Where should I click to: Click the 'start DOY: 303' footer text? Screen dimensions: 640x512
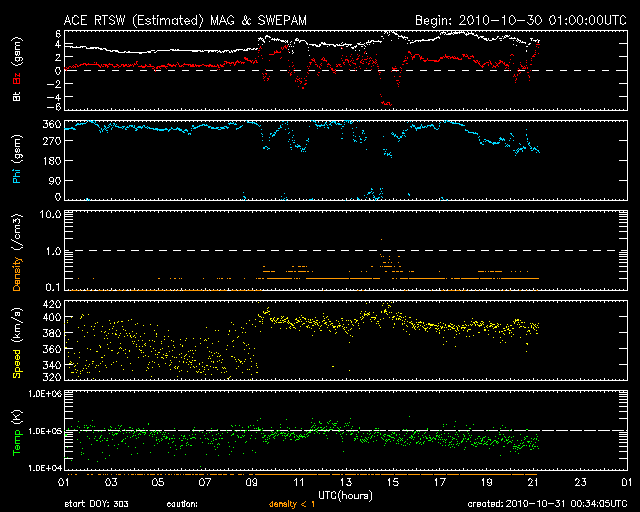point(98,504)
